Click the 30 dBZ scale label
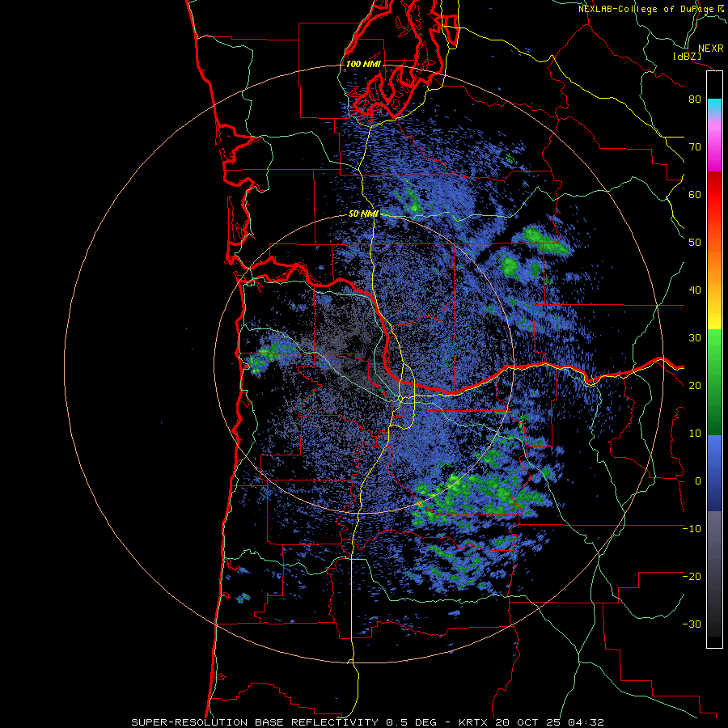The image size is (728, 728). [x=695, y=338]
